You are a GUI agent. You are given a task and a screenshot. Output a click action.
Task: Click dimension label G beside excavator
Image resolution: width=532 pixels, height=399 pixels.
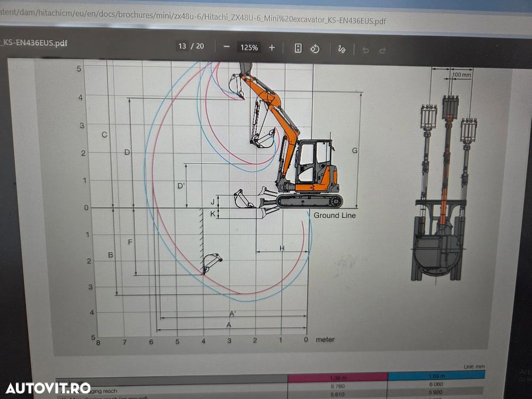(354, 151)
